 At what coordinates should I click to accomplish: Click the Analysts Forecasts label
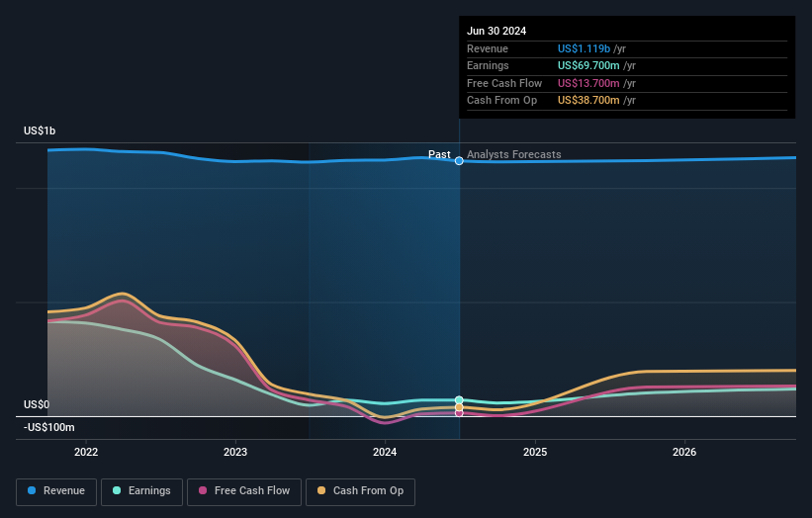(513, 154)
